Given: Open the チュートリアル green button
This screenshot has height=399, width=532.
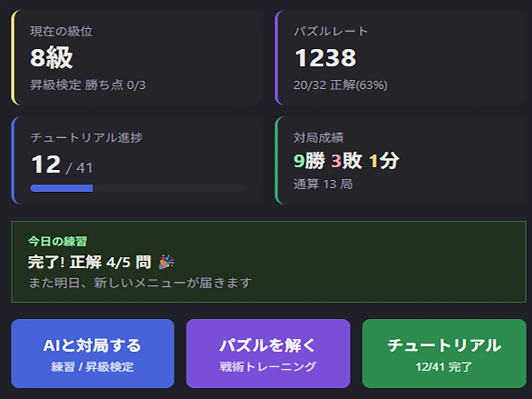Looking at the screenshot, I should pyautogui.click(x=444, y=353).
